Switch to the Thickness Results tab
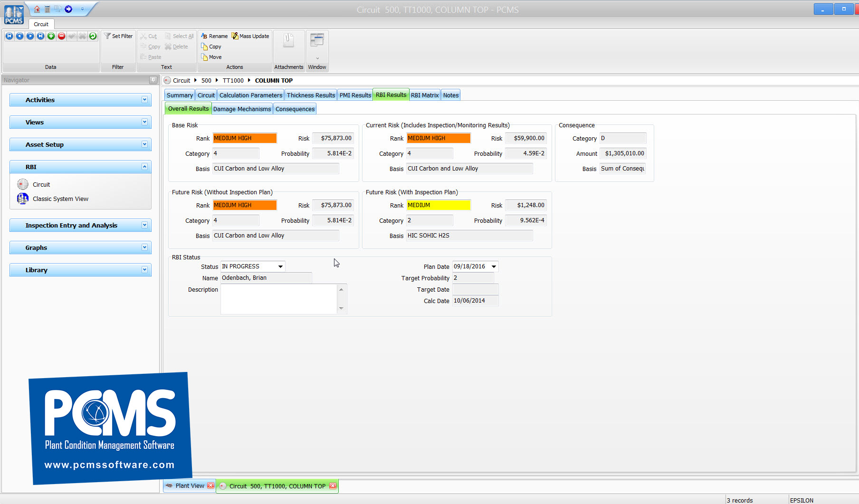This screenshot has width=859, height=504. 310,95
